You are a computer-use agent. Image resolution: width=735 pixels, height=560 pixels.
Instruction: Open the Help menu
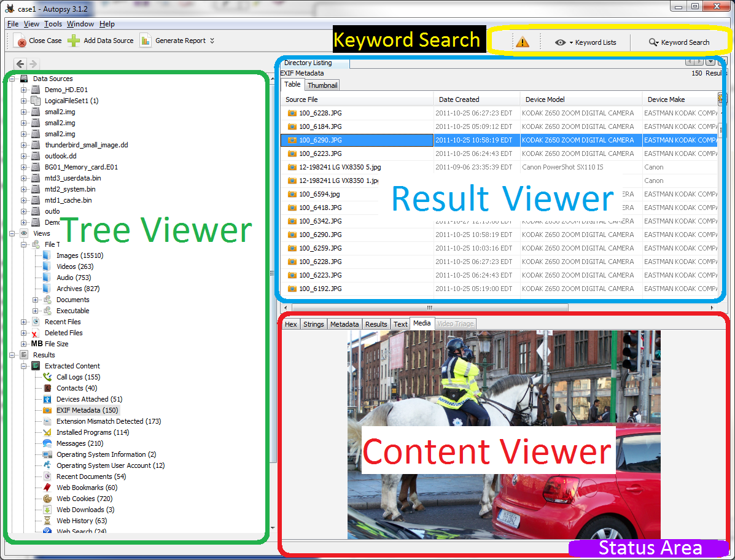click(107, 24)
